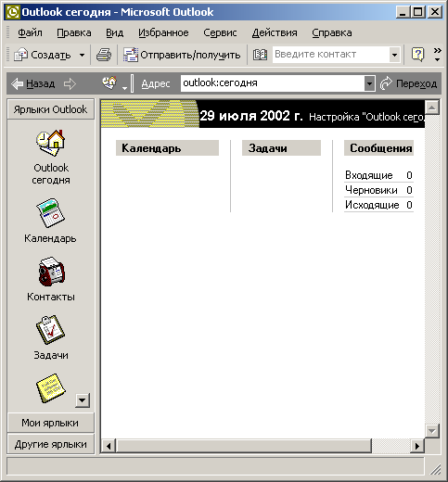Click the vertical scrollbar down arrow
Image resolution: width=448 pixels, height=482 pixels.
432,430
